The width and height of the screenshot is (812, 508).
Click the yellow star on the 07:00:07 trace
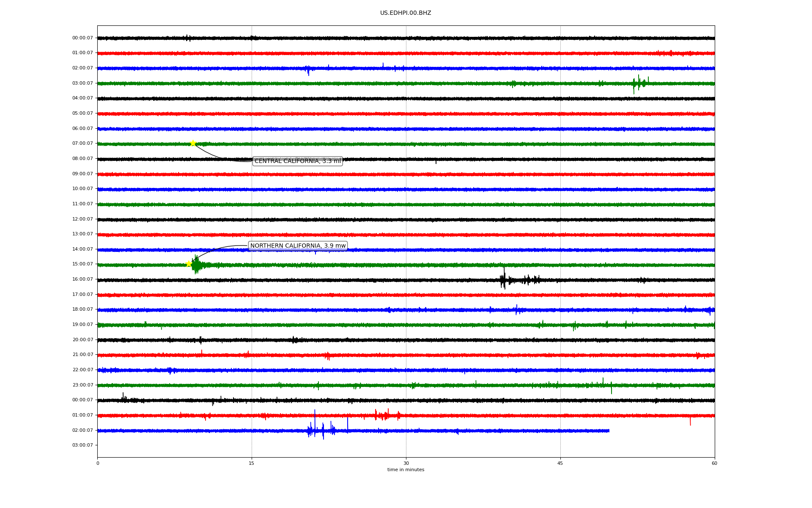pyautogui.click(x=193, y=143)
